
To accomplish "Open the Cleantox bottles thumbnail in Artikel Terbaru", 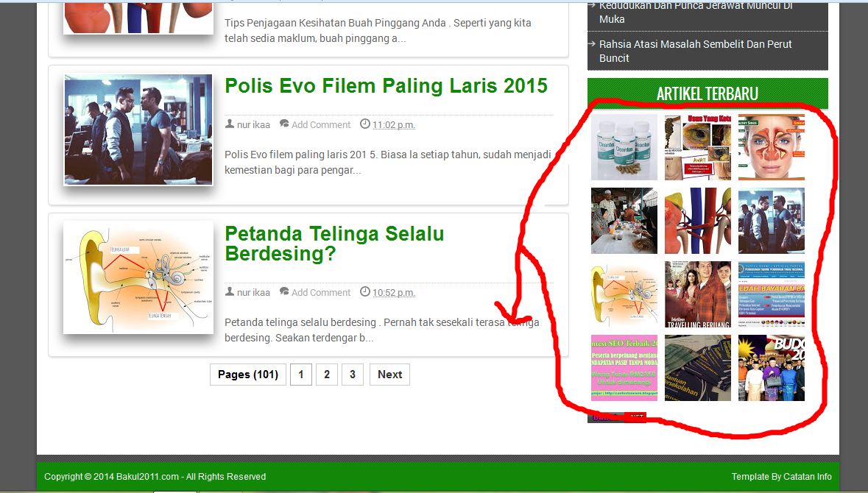I will pyautogui.click(x=624, y=147).
